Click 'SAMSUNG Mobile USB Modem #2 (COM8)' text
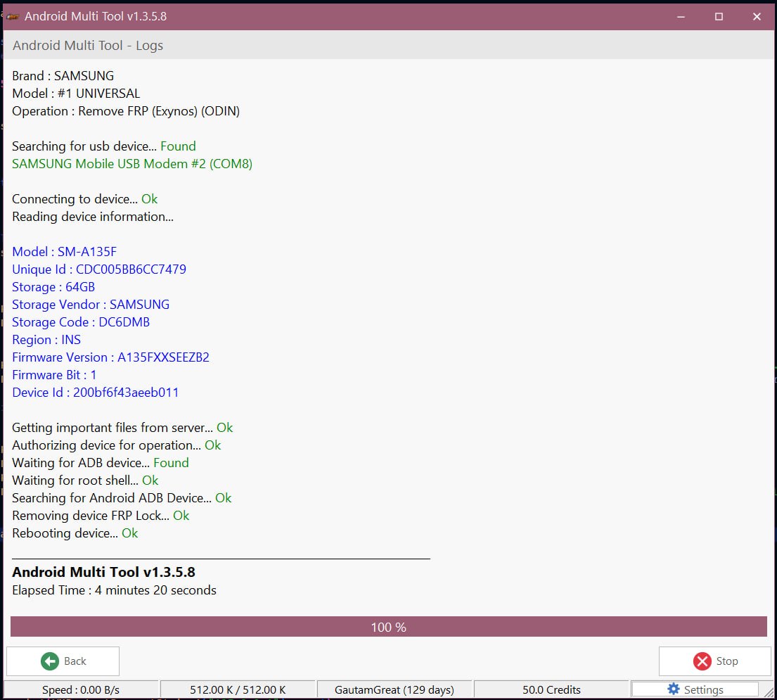This screenshot has height=700, width=777. 132,164
